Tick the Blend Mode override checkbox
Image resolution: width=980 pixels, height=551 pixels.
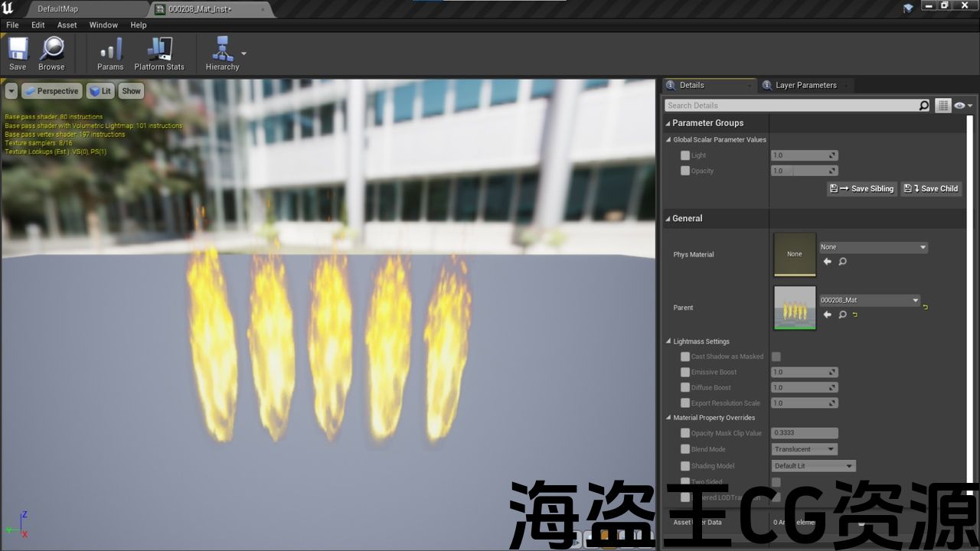click(685, 449)
